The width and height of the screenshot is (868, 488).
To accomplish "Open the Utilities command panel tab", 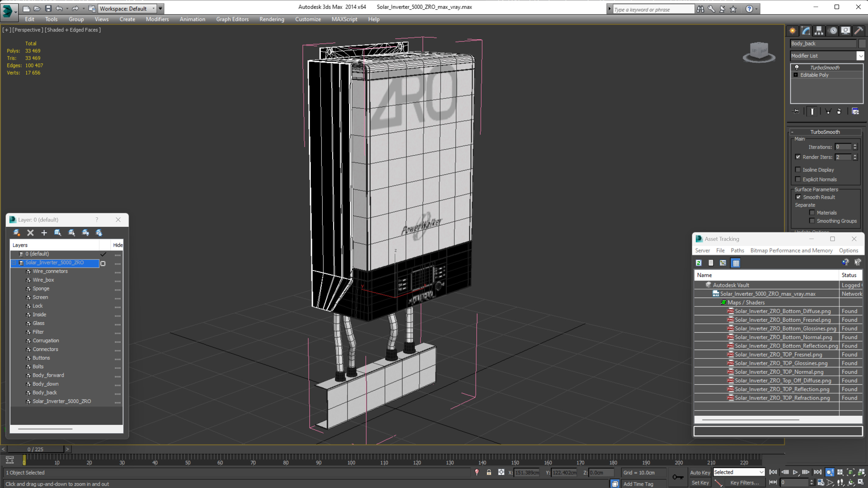I will click(859, 31).
